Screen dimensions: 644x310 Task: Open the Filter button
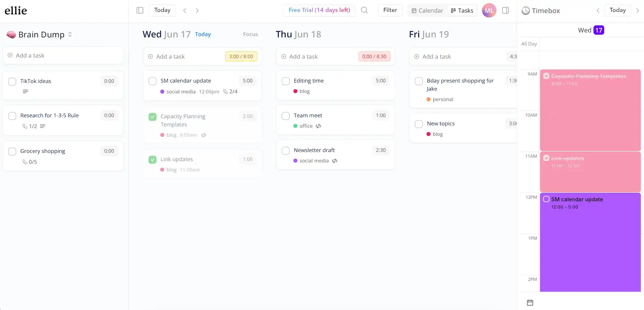coord(390,10)
